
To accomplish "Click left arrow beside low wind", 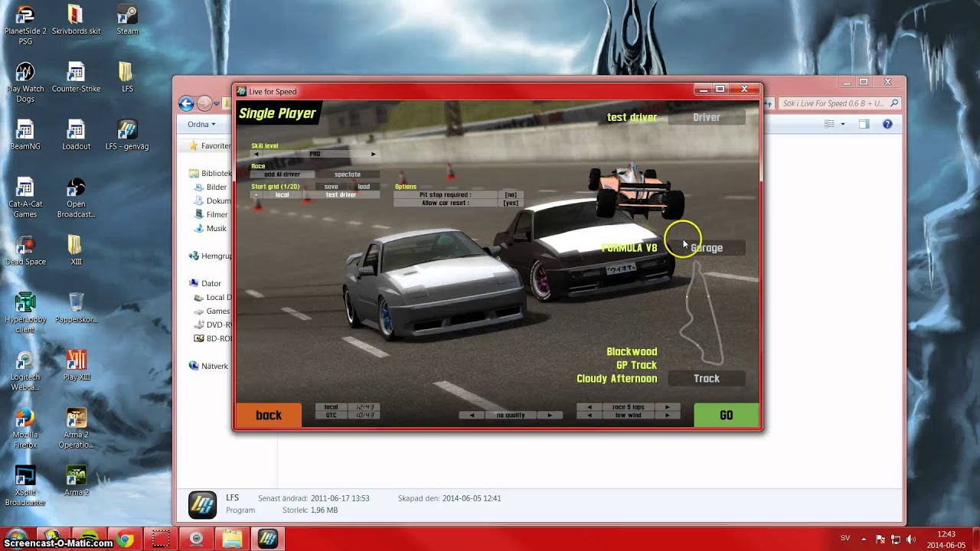I will [x=589, y=416].
